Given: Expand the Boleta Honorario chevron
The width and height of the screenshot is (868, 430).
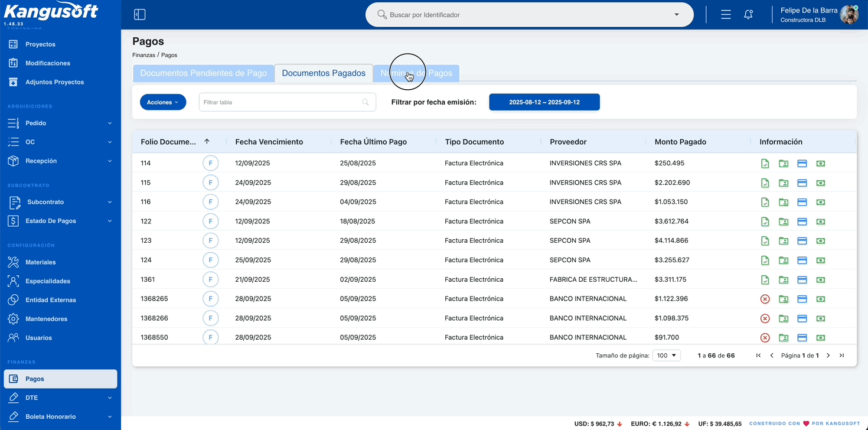Looking at the screenshot, I should (110, 417).
